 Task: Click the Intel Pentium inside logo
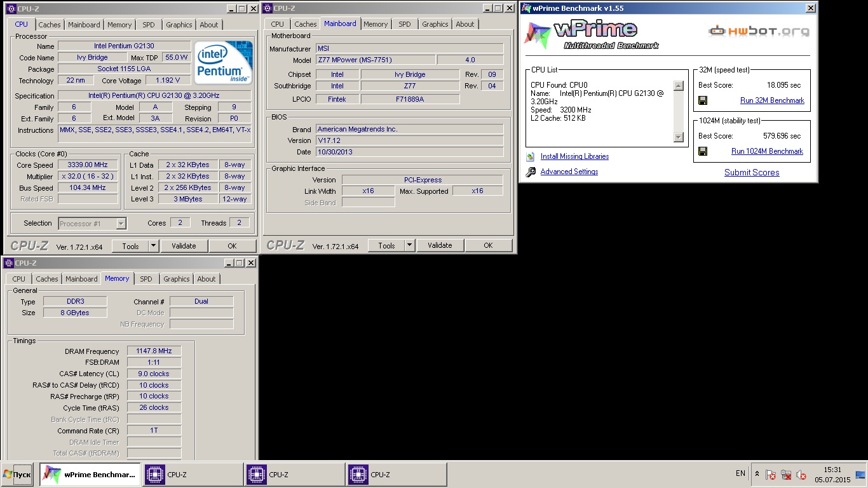pyautogui.click(x=223, y=64)
